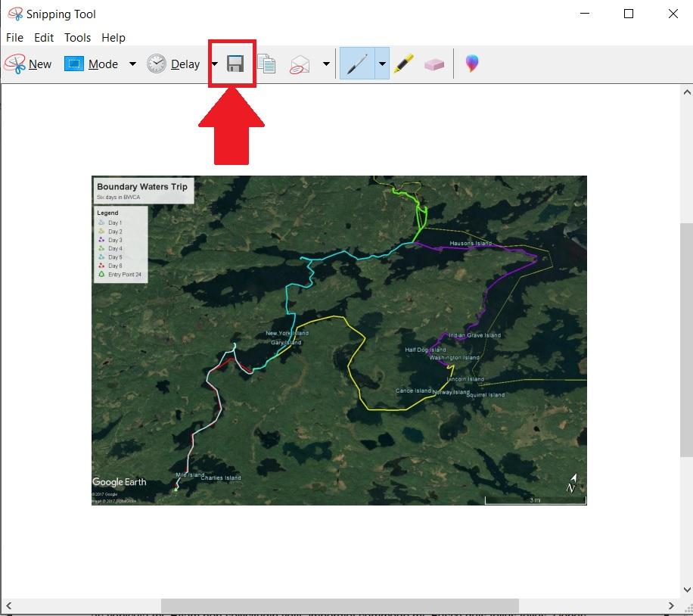Click the vertical scrollbar down arrow
The width and height of the screenshot is (693, 616).
tap(687, 590)
